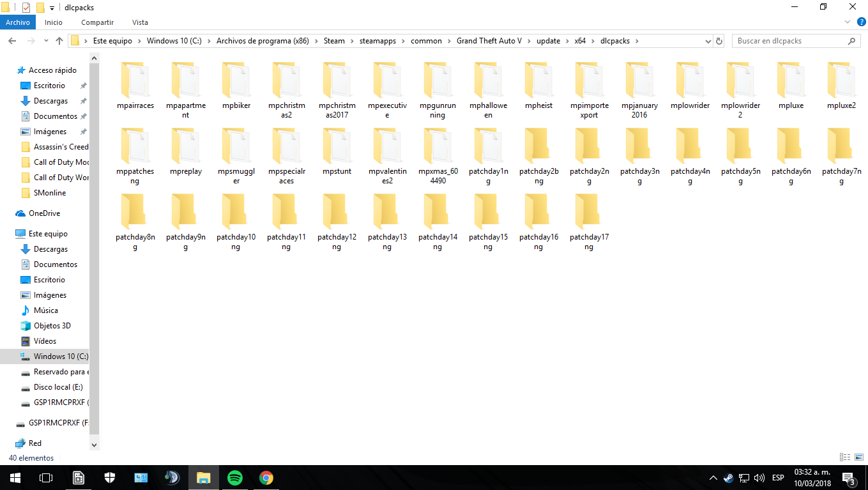Open the Vista ribbon tab

coord(140,22)
